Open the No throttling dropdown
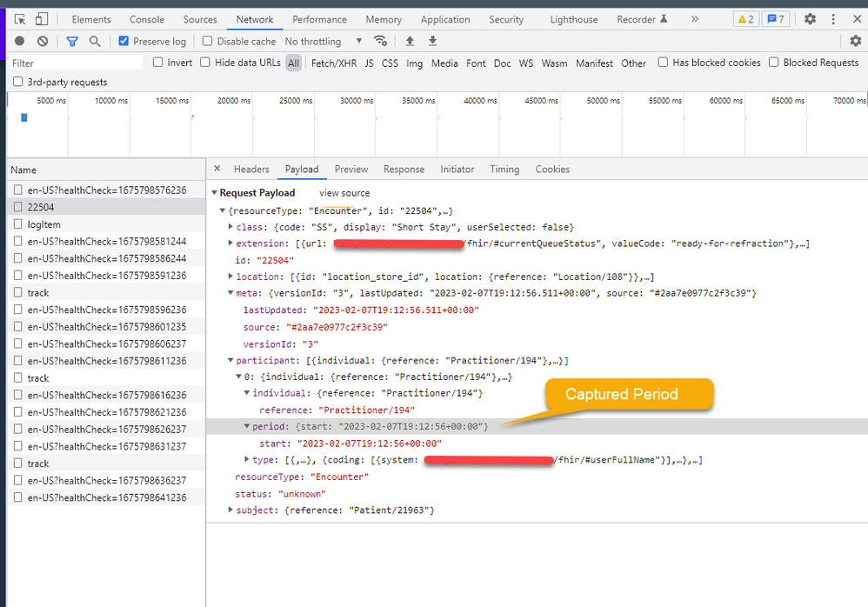 324,41
